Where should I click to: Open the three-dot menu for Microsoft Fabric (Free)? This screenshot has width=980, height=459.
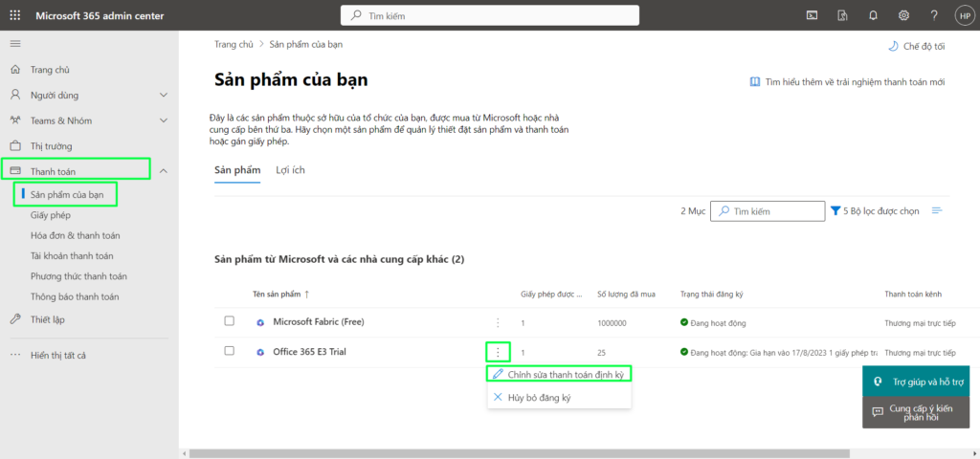(x=497, y=322)
